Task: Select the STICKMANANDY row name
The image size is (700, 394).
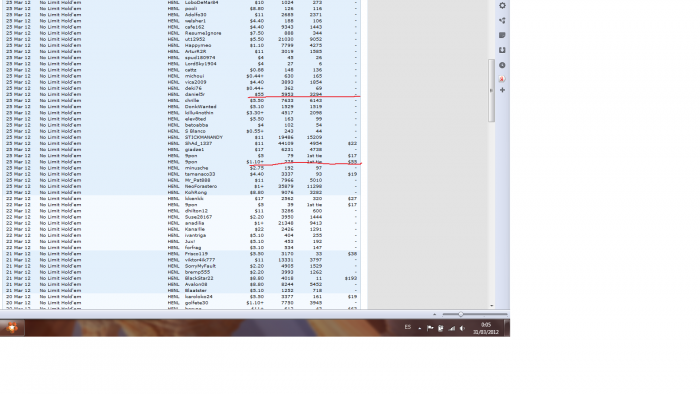Action: pyautogui.click(x=204, y=137)
